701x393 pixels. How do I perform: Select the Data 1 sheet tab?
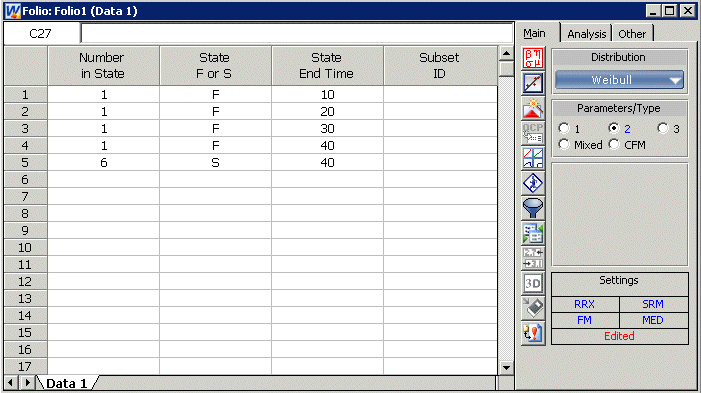[x=67, y=383]
